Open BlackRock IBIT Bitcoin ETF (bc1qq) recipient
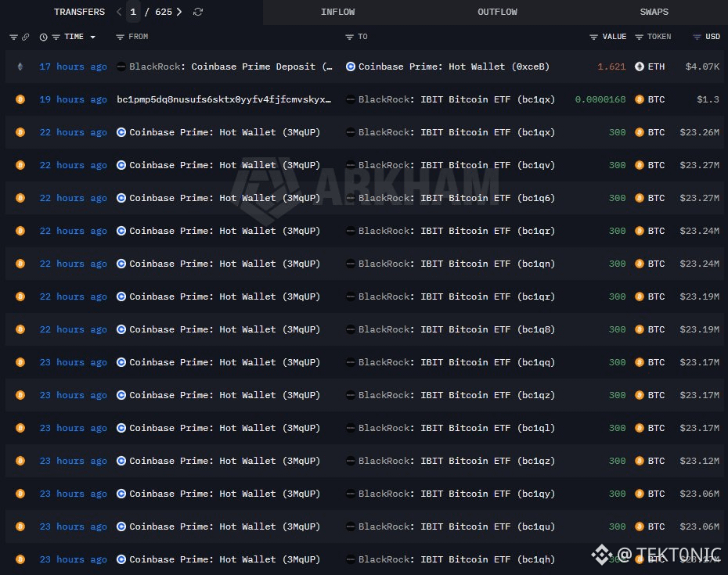Image resolution: width=728 pixels, height=575 pixels. (x=456, y=362)
